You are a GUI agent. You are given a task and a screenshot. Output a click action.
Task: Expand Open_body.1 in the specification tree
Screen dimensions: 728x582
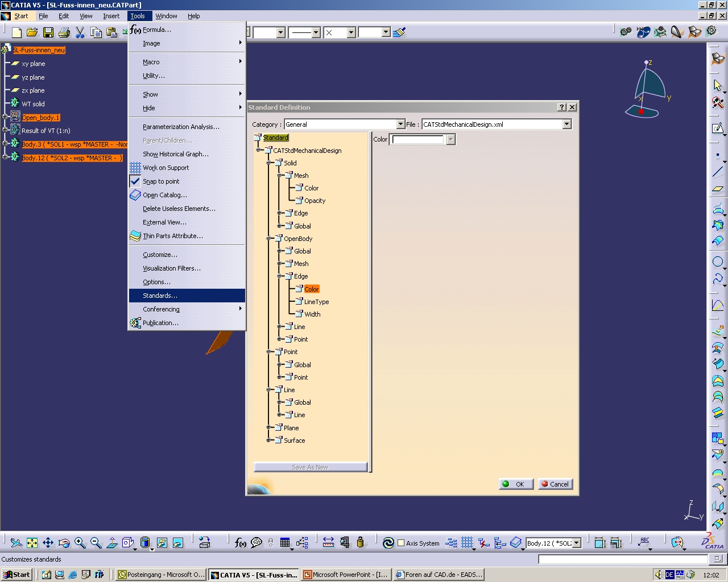tap(5, 117)
